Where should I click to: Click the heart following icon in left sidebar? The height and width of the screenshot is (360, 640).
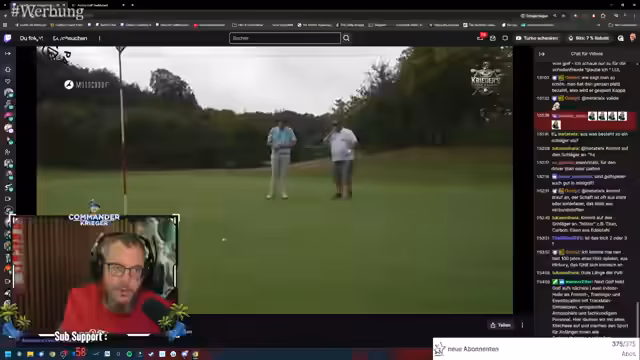(7, 81)
